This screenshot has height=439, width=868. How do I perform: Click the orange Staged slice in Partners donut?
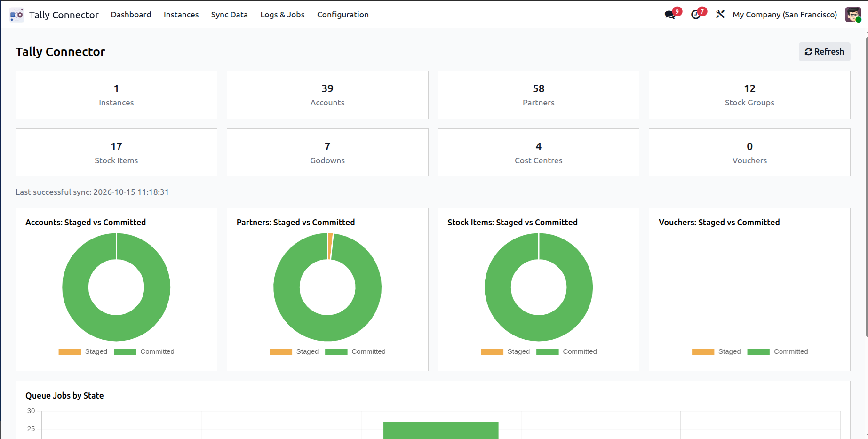click(x=330, y=246)
